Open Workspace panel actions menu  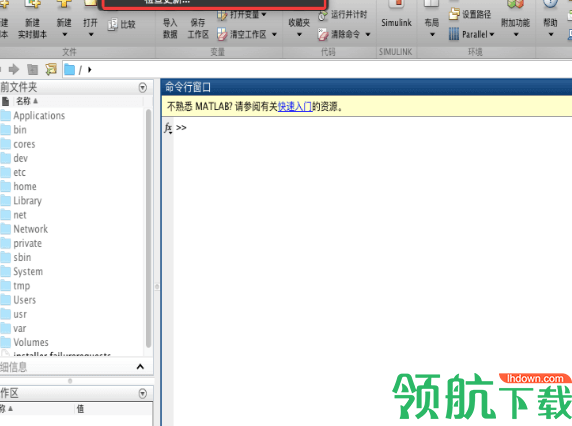[143, 393]
